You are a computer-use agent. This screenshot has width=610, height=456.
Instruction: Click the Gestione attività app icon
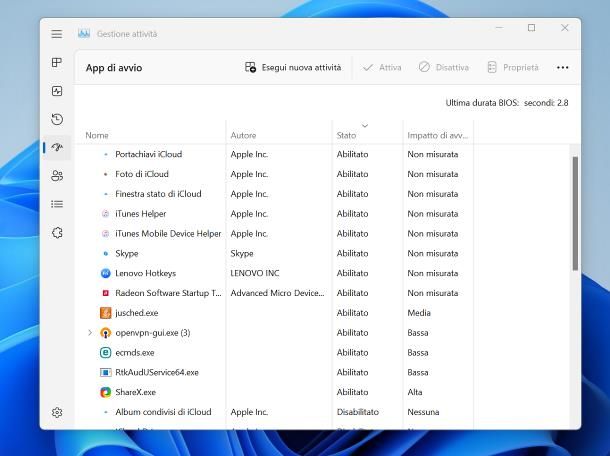[84, 34]
